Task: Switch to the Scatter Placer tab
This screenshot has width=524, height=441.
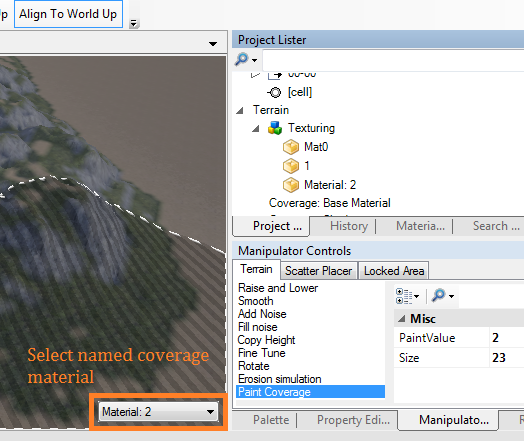Action: click(x=318, y=271)
